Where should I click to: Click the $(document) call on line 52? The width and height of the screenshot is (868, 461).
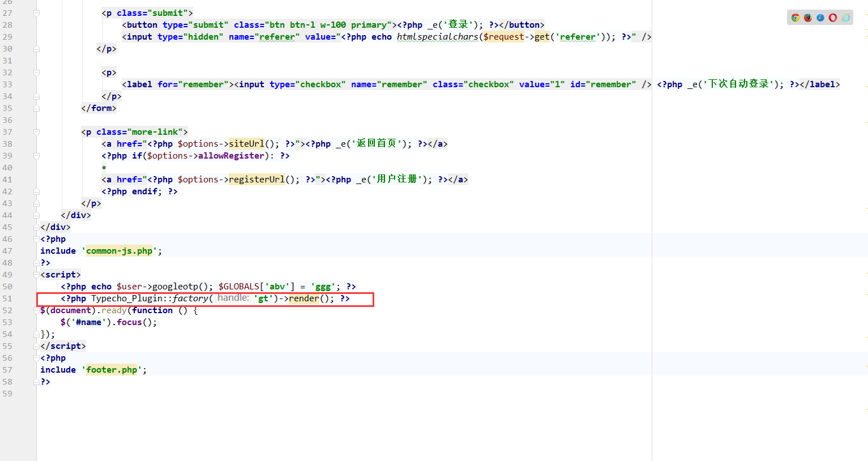pyautogui.click(x=67, y=310)
